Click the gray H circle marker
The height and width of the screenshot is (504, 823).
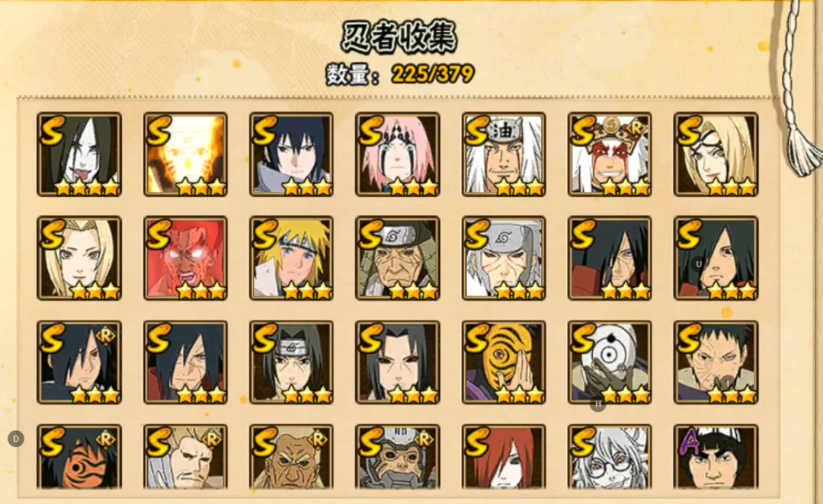pos(598,404)
